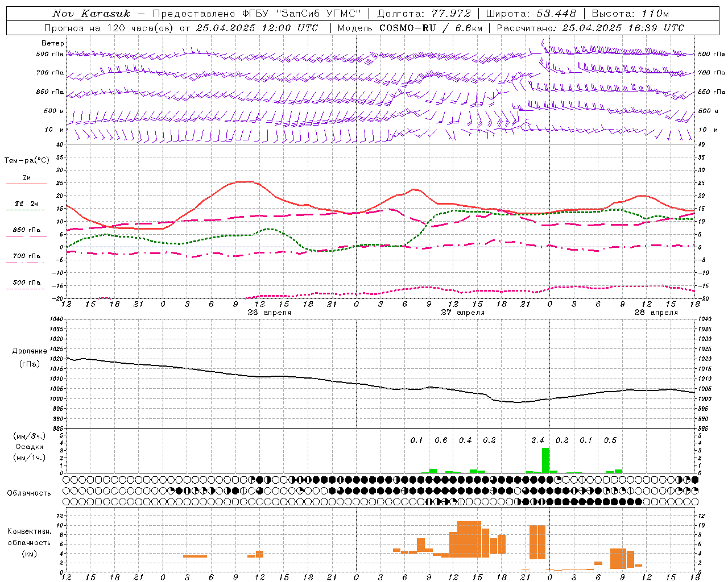728x582 pixels.
Task: Click the 10 м wind level label at left
Action: pos(55,130)
